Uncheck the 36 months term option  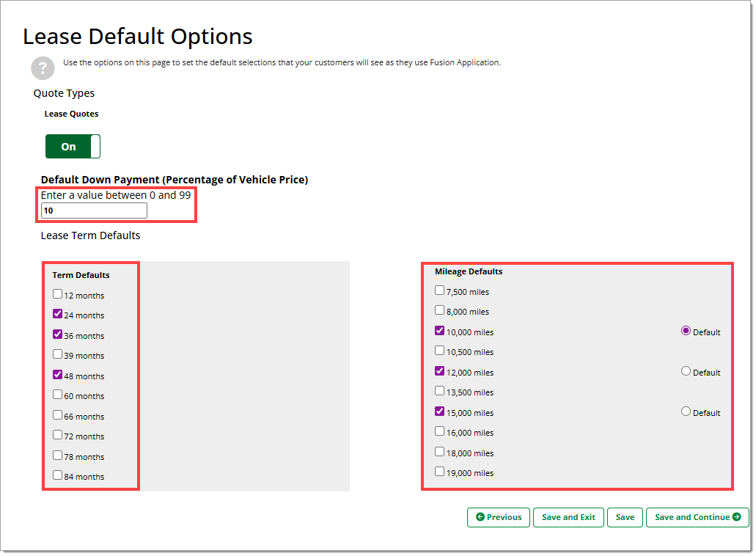click(58, 335)
